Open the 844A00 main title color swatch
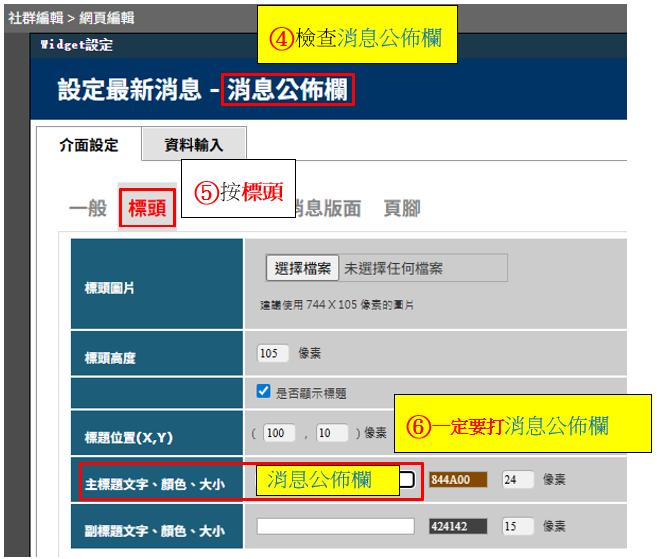 click(x=457, y=480)
